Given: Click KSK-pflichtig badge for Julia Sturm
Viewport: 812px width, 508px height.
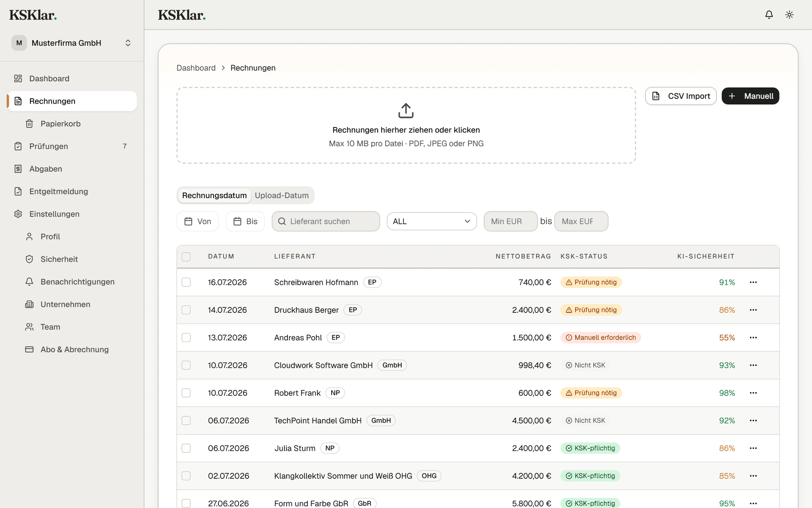Looking at the screenshot, I should click(590, 448).
